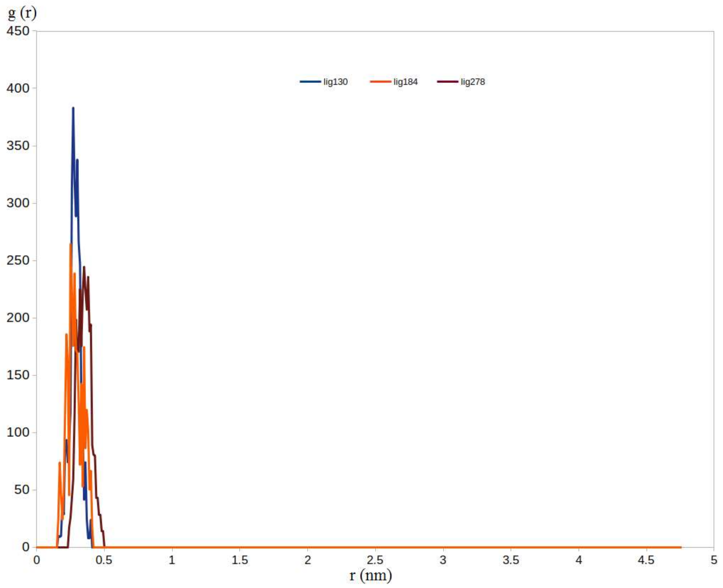723x588 pixels.
Task: Click right end of flat orange line
Action: pos(680,547)
